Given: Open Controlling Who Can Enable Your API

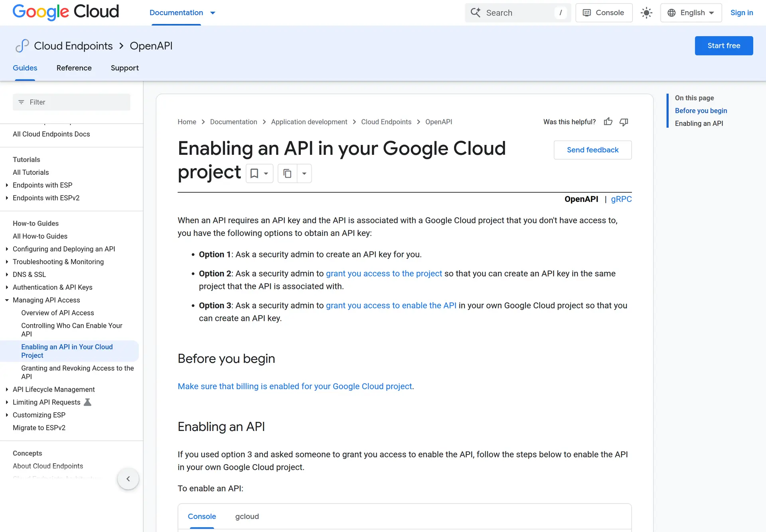Looking at the screenshot, I should click(72, 330).
